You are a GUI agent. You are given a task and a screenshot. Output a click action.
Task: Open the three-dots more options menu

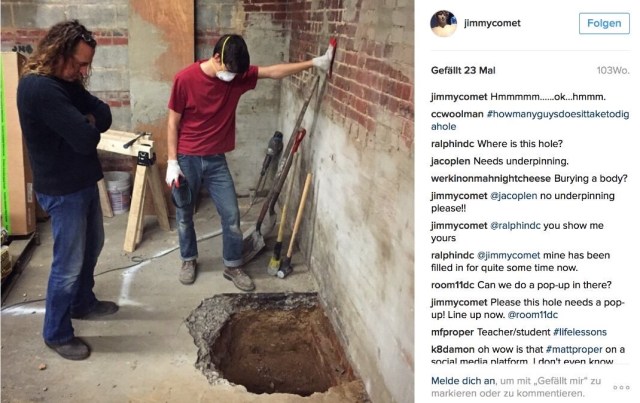coord(621,387)
